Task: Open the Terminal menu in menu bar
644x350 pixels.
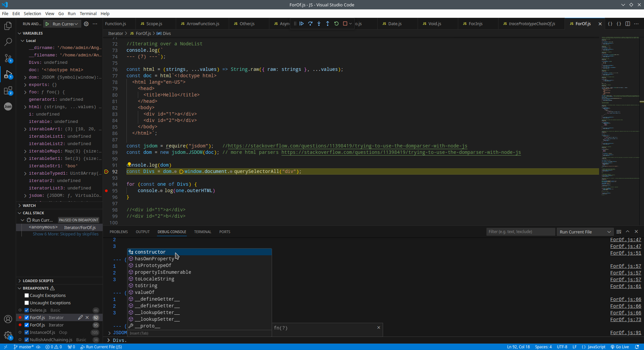Action: click(88, 13)
